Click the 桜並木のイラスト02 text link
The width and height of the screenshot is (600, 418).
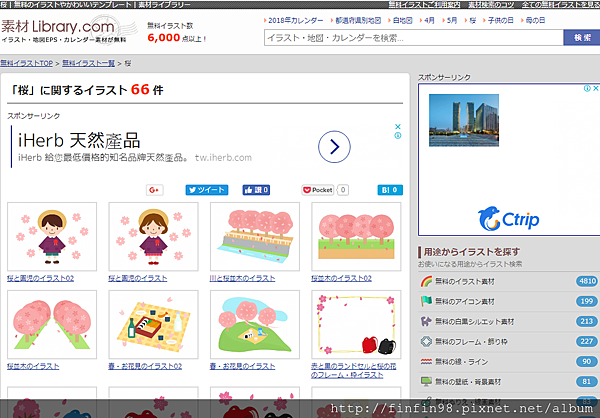pyautogui.click(x=341, y=278)
